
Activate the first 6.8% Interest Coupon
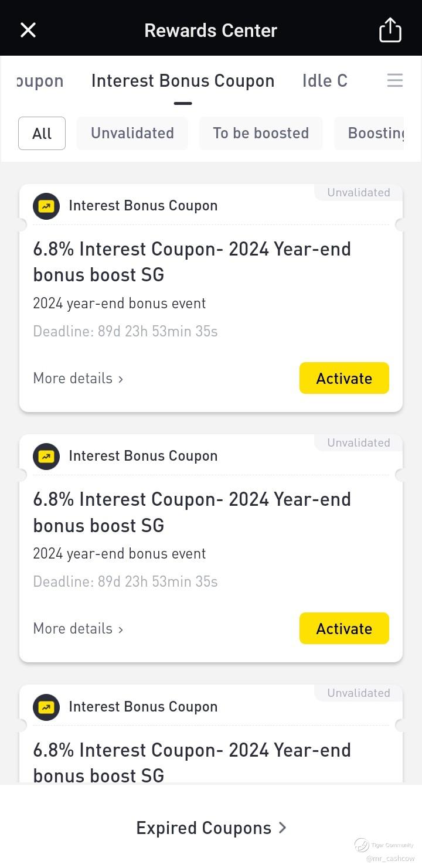click(344, 379)
